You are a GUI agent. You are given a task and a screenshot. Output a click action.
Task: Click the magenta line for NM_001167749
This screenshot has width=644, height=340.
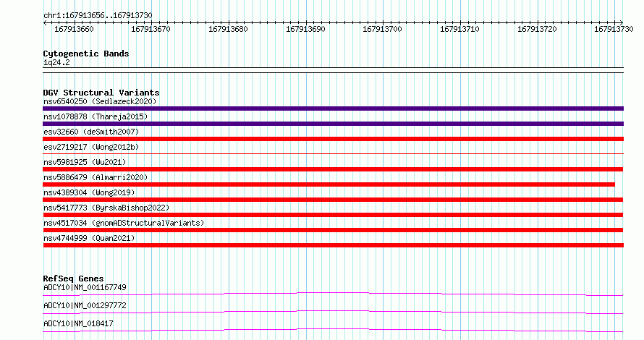[x=333, y=294]
